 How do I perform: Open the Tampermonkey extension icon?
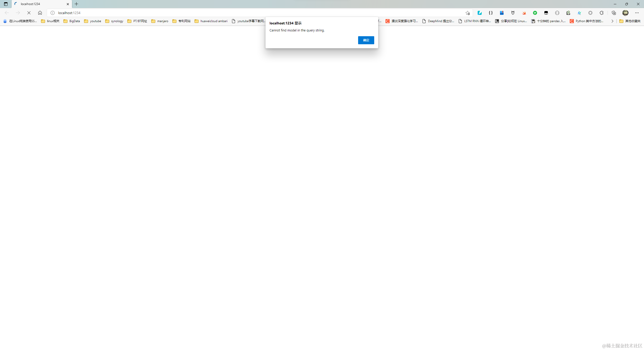click(x=546, y=13)
